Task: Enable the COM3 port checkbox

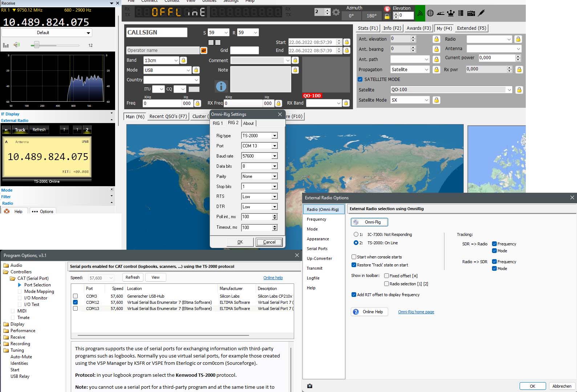Action: (75, 296)
